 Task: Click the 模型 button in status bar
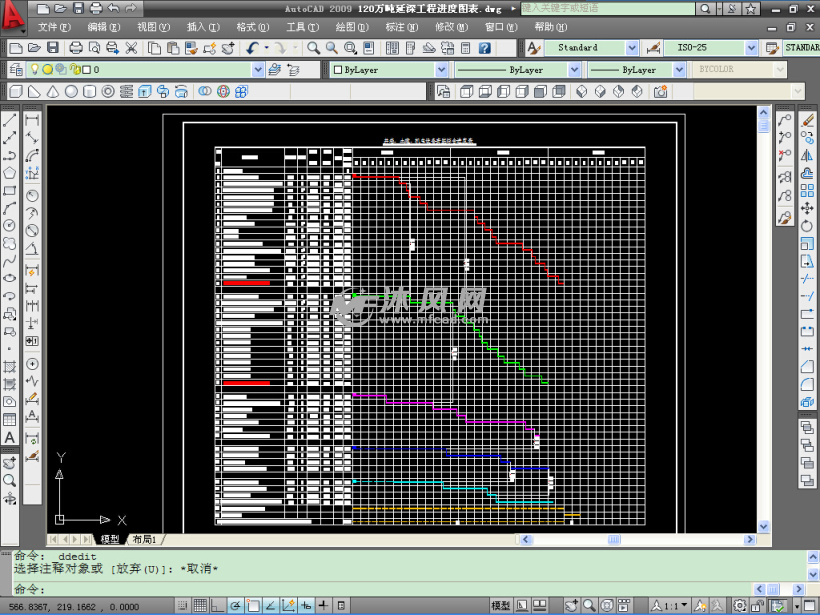(x=501, y=606)
